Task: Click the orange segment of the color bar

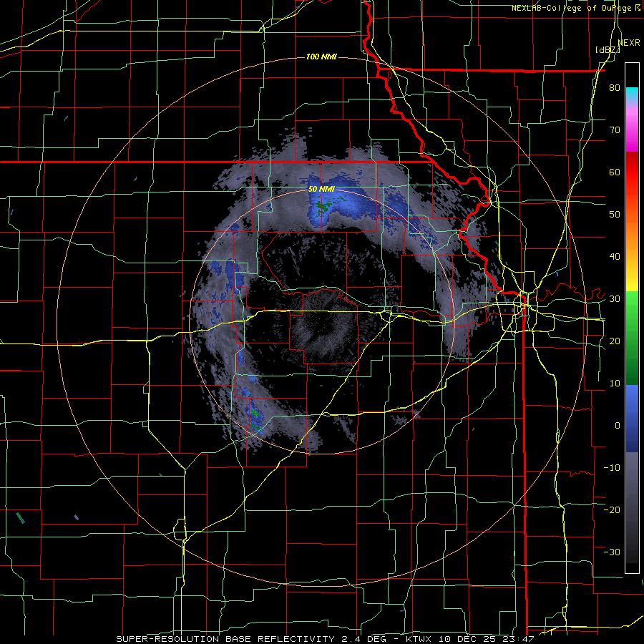Action: [x=632, y=238]
